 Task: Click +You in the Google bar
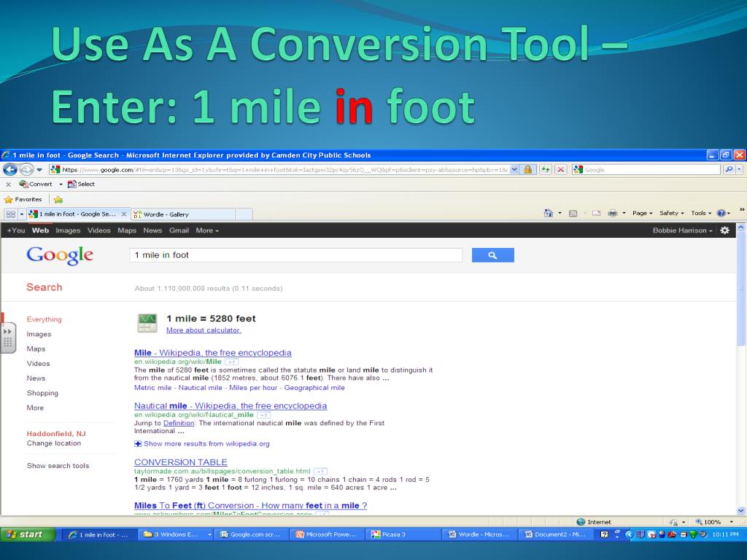pos(16,230)
